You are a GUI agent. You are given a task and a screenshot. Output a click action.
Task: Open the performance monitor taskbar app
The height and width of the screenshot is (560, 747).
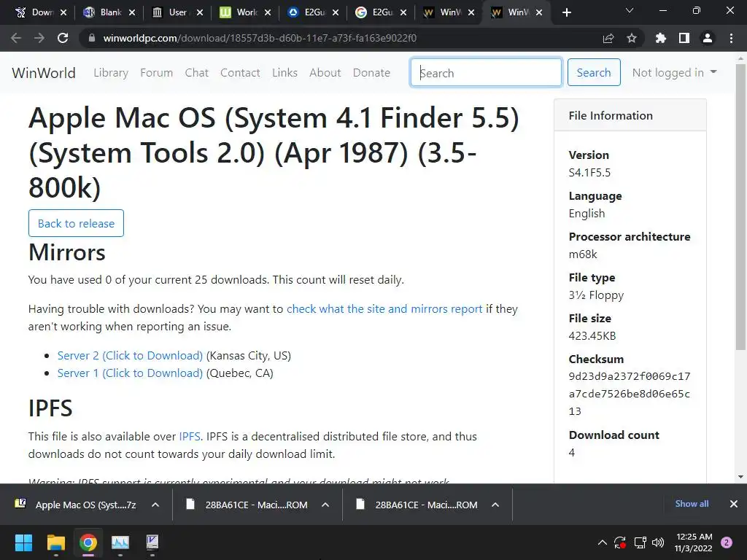(x=120, y=542)
